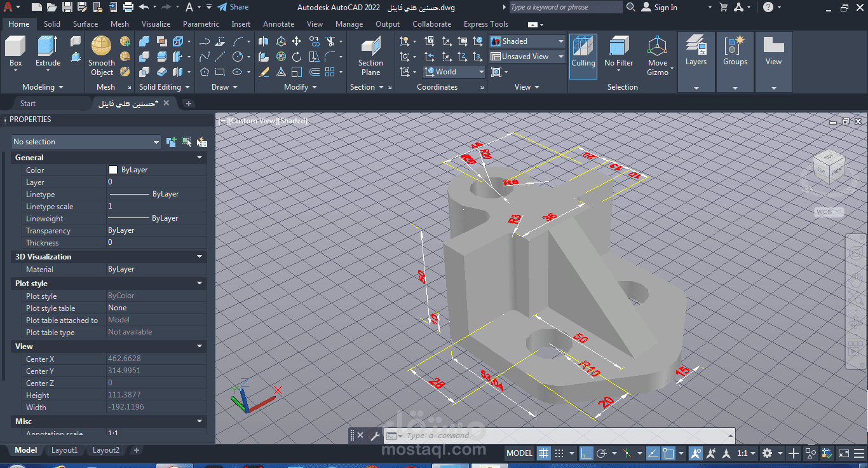Add a new drawing tab with plus
868x468 pixels.
point(189,103)
